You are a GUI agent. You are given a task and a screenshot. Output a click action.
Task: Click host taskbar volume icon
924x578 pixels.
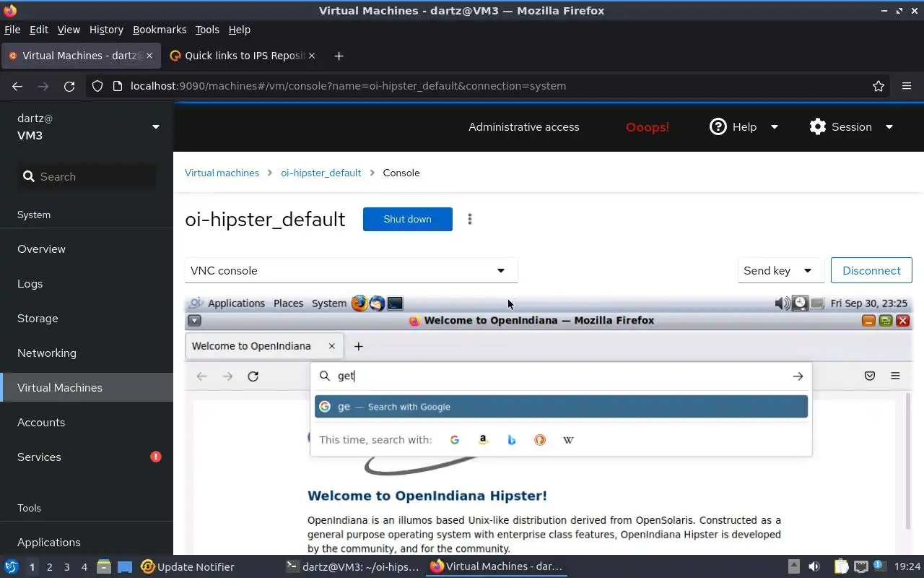pyautogui.click(x=814, y=567)
